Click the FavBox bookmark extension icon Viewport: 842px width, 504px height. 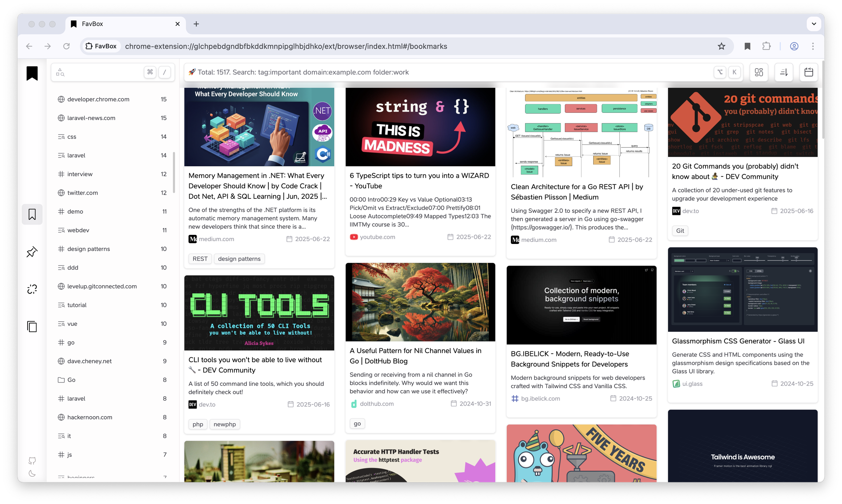(747, 46)
